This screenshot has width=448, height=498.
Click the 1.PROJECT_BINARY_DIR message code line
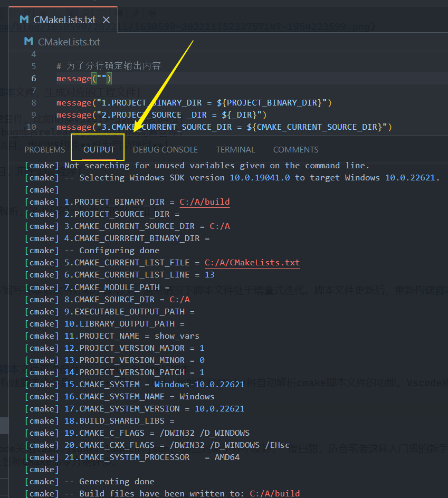pyautogui.click(x=194, y=103)
